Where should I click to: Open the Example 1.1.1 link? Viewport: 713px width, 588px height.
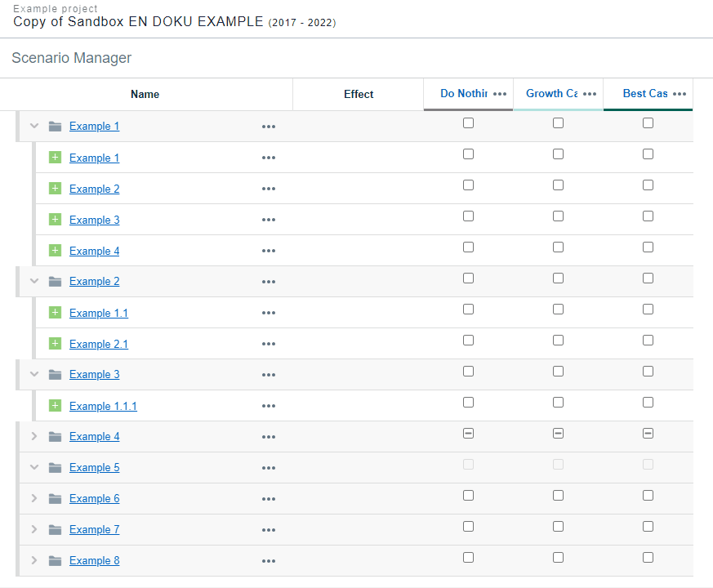103,407
